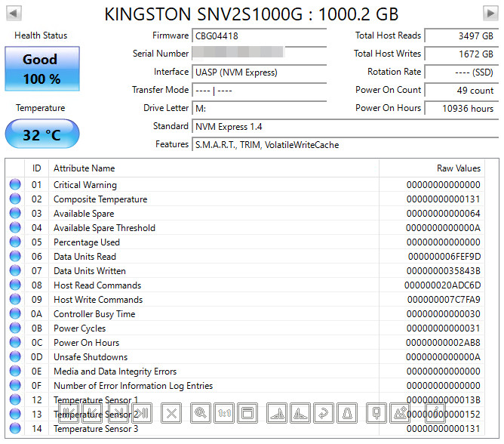Click the Health Status label
This screenshot has height=444, width=504.
[41, 35]
